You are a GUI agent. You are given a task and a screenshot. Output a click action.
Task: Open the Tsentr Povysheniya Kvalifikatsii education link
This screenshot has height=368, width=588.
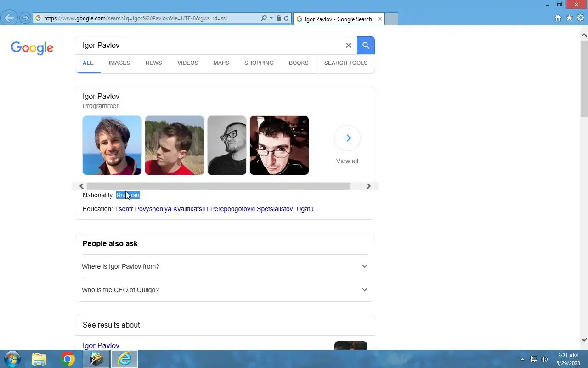pyautogui.click(x=204, y=209)
